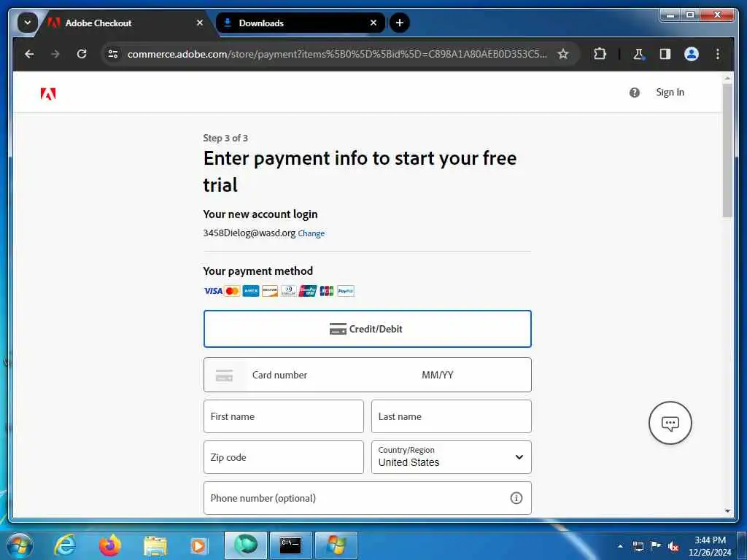Bookmark this page with the star
The height and width of the screenshot is (560, 747).
562,54
